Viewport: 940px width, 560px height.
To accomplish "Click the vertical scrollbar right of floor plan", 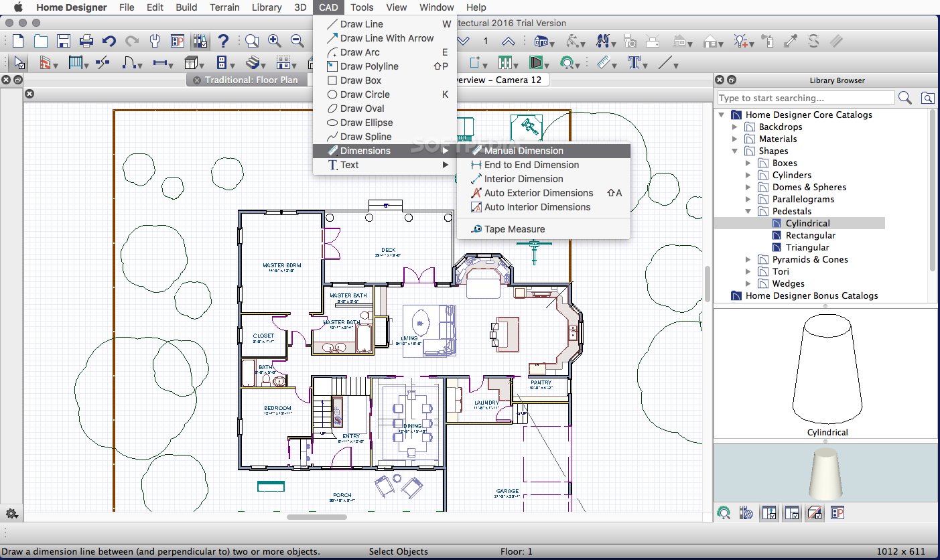I will click(x=708, y=283).
